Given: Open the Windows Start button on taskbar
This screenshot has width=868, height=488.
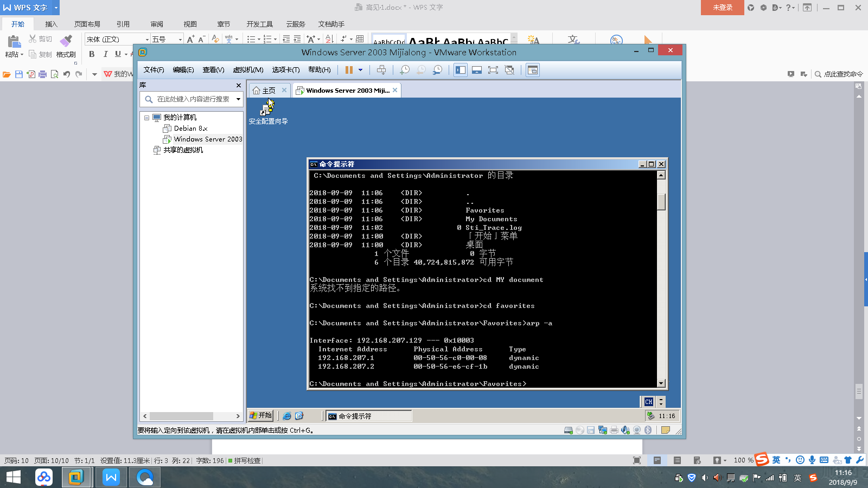Looking at the screenshot, I should pos(13,477).
